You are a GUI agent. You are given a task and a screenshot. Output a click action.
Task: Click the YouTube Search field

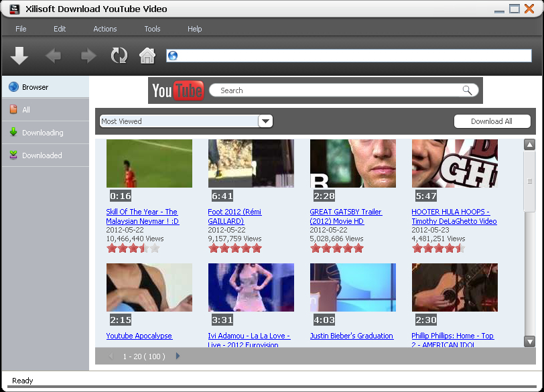[344, 90]
